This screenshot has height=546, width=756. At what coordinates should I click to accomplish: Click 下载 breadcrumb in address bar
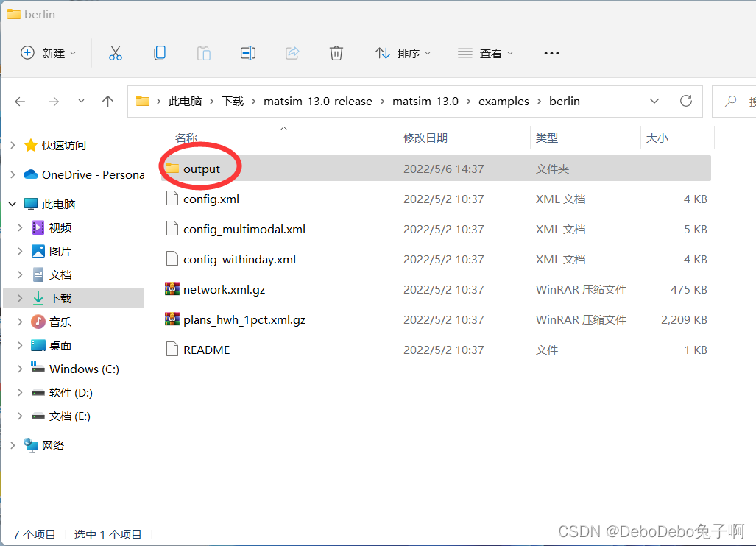[233, 102]
